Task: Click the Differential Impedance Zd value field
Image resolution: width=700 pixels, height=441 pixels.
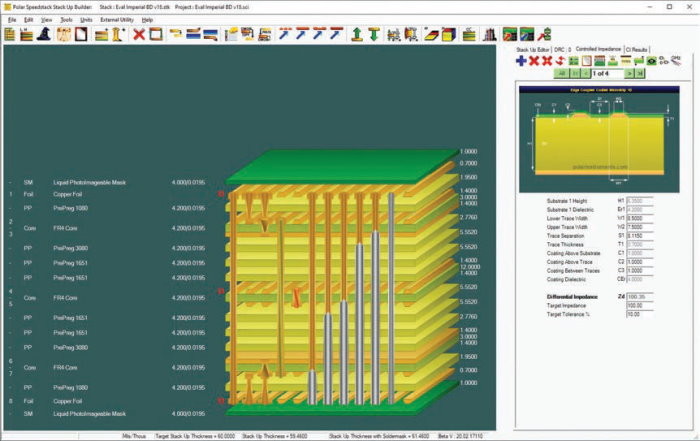Action: [640, 297]
